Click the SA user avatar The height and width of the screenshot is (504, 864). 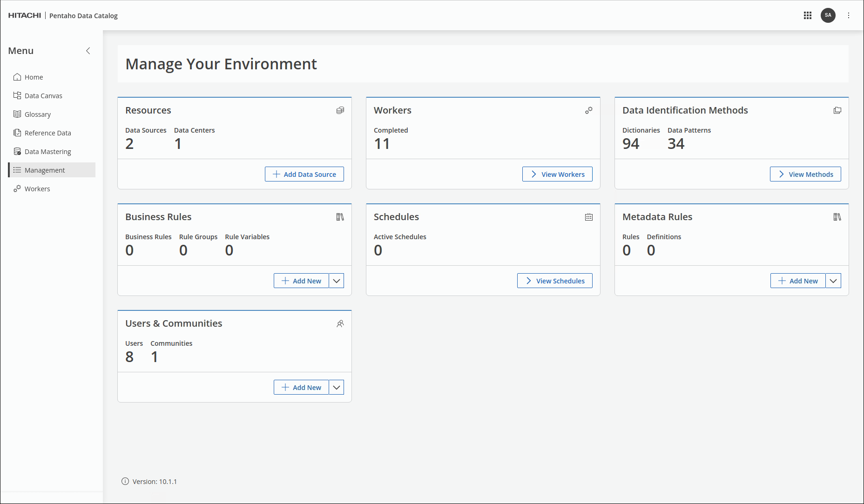[828, 15]
